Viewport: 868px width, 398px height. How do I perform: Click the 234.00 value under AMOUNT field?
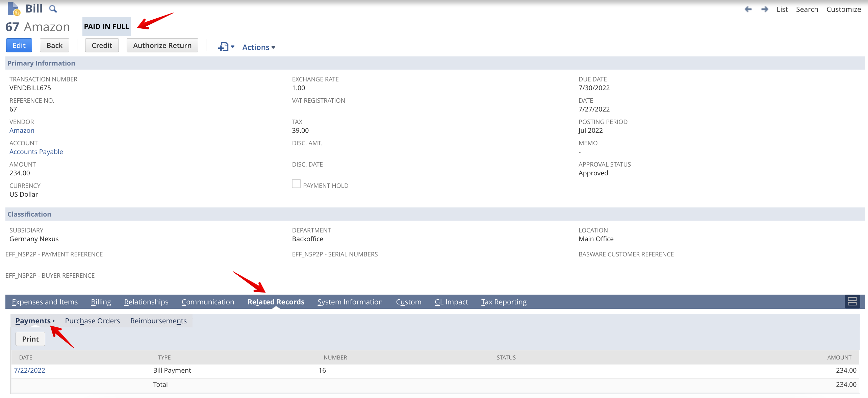coord(20,173)
